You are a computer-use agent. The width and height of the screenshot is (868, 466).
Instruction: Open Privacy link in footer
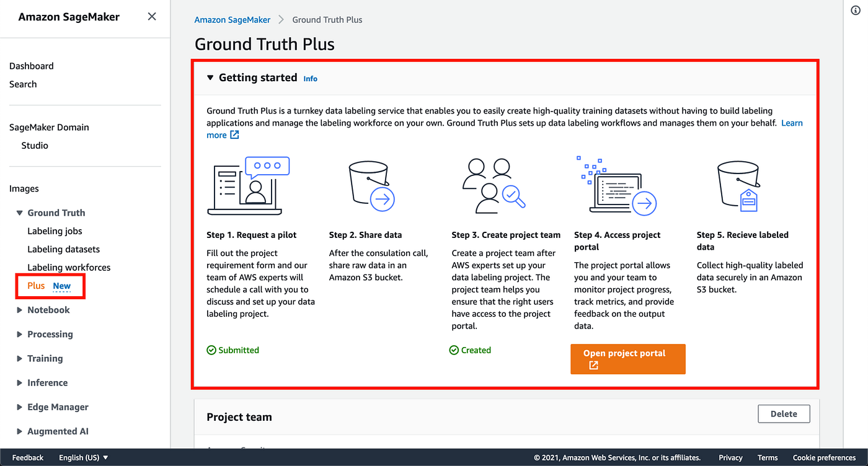[730, 457]
